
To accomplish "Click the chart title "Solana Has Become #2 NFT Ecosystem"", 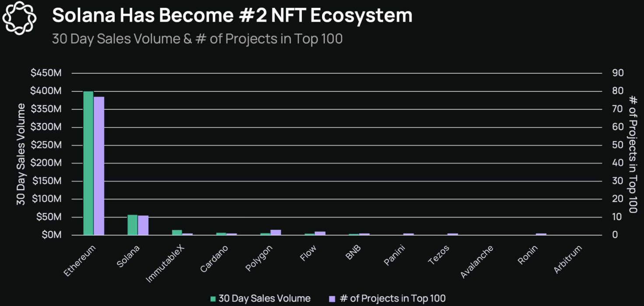I will (x=232, y=16).
